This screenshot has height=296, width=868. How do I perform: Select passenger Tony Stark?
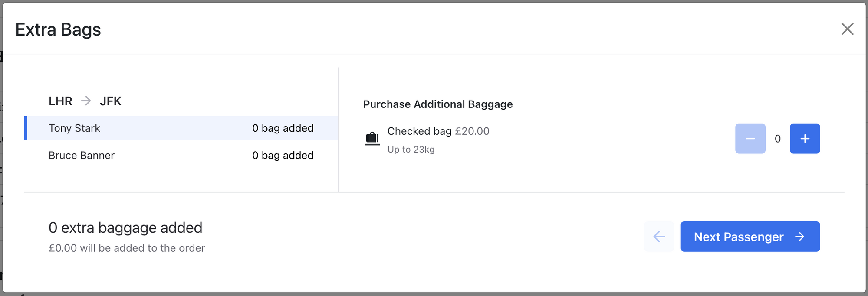click(x=74, y=128)
